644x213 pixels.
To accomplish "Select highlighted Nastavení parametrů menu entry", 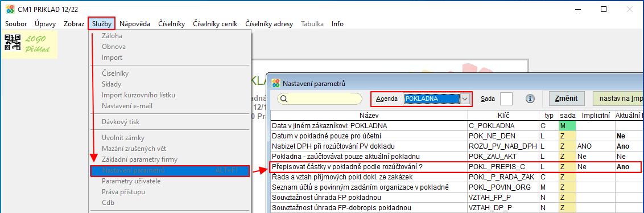I will [170, 171].
